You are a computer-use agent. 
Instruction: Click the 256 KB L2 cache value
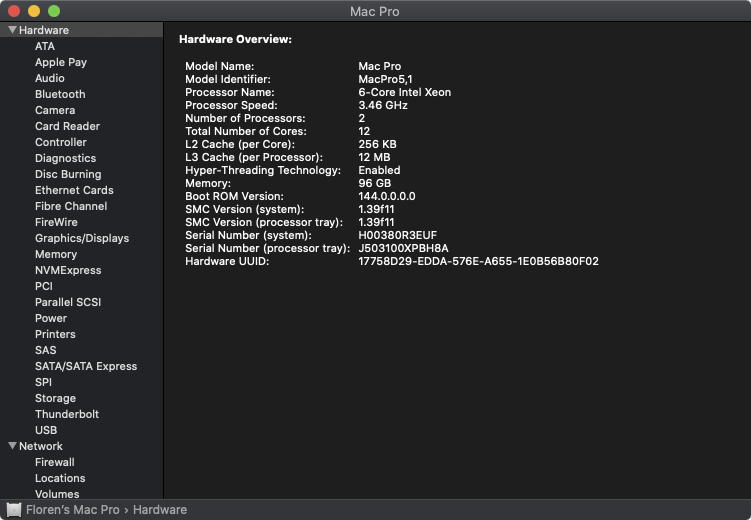[377, 144]
